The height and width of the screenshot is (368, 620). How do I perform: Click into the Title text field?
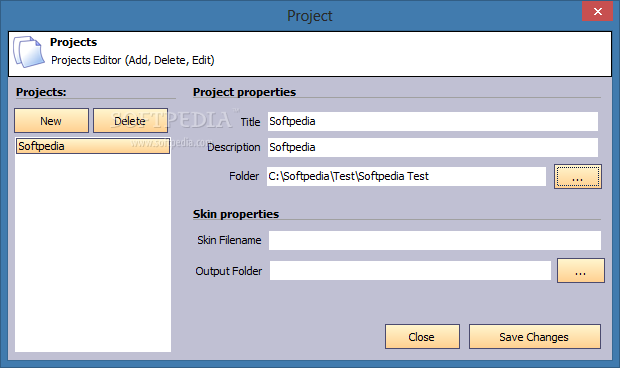(x=433, y=121)
